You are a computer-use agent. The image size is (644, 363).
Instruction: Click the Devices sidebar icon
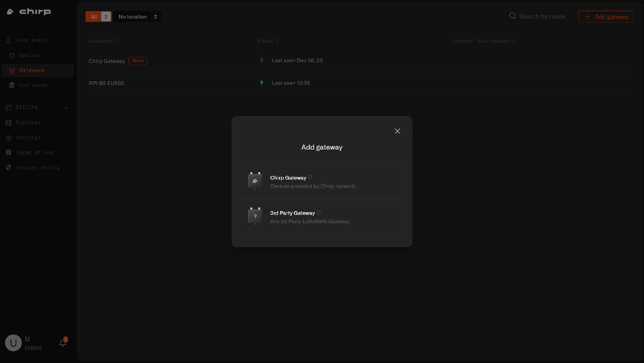coord(12,55)
